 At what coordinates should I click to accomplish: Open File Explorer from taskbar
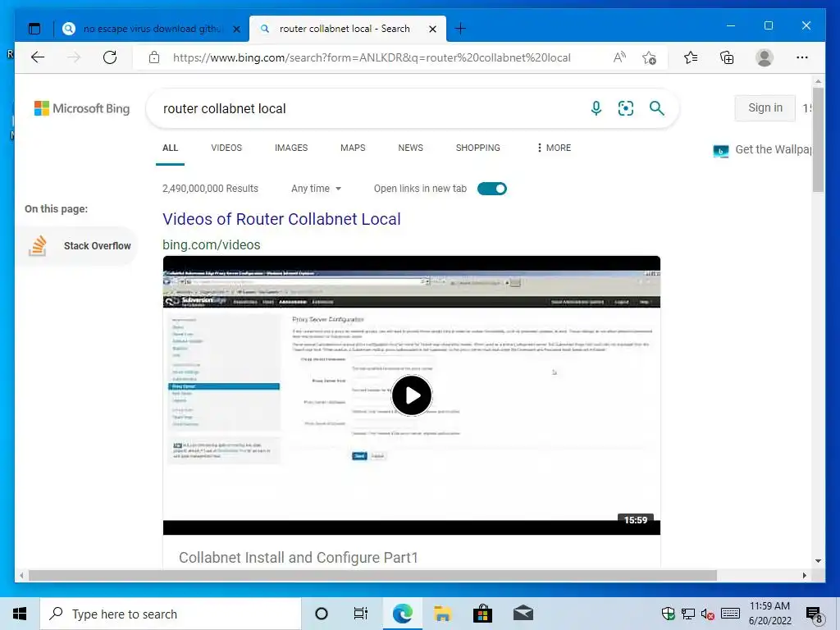(442, 614)
